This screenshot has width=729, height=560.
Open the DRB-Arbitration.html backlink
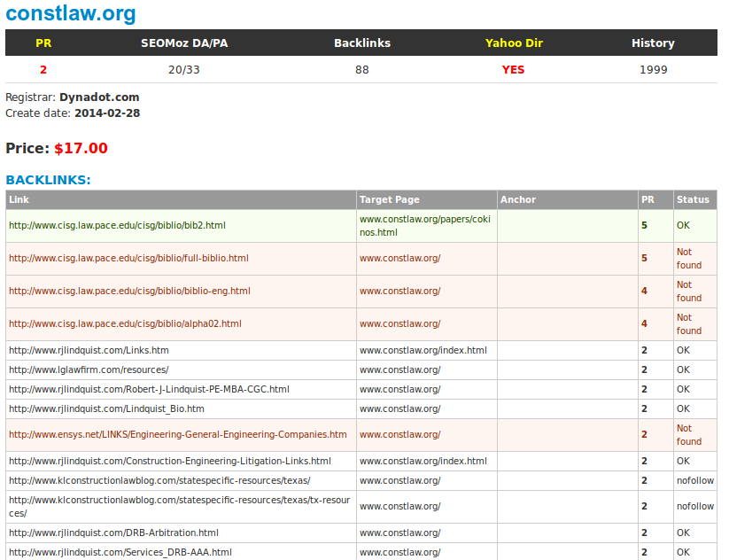tap(113, 533)
